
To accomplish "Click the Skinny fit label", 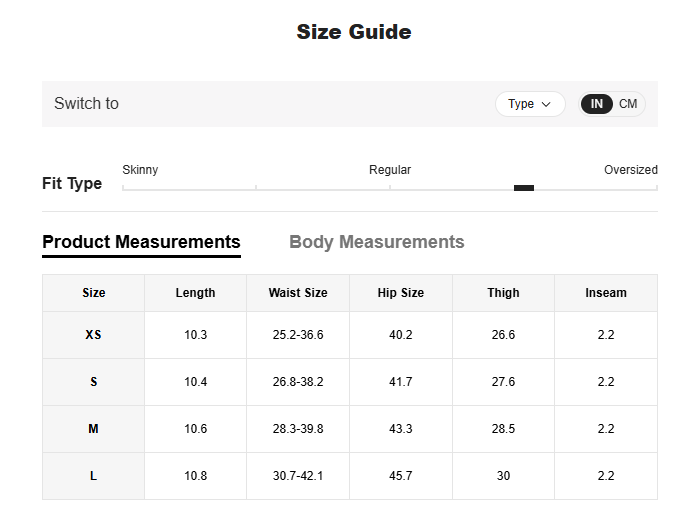I will pyautogui.click(x=140, y=170).
